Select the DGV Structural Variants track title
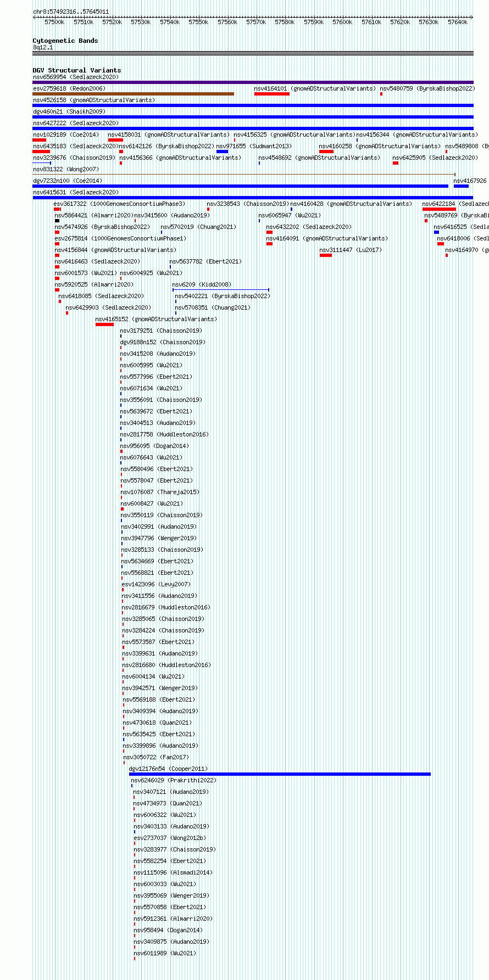The image size is (489, 980). coord(77,70)
